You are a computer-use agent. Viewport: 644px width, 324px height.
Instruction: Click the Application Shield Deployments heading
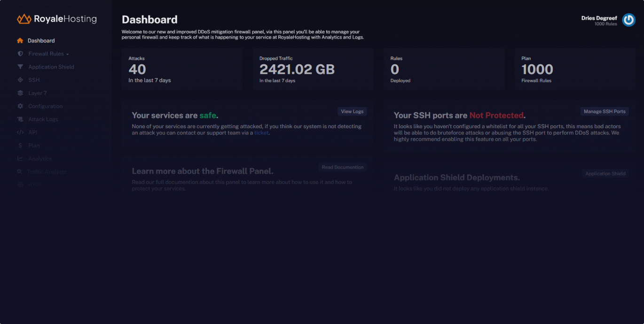click(x=457, y=177)
